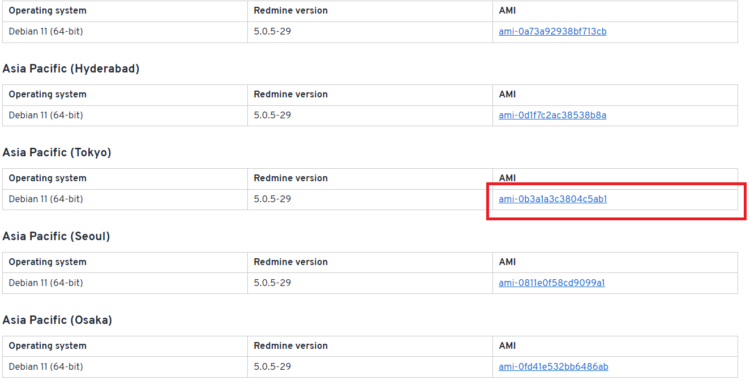Click "Operating system" header in Tokyo table
750x380 pixels.
tap(48, 178)
